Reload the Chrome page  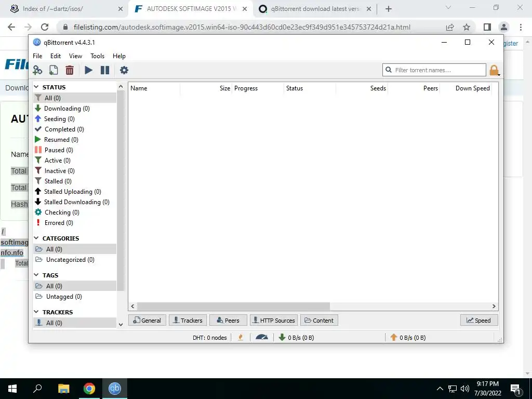(45, 27)
